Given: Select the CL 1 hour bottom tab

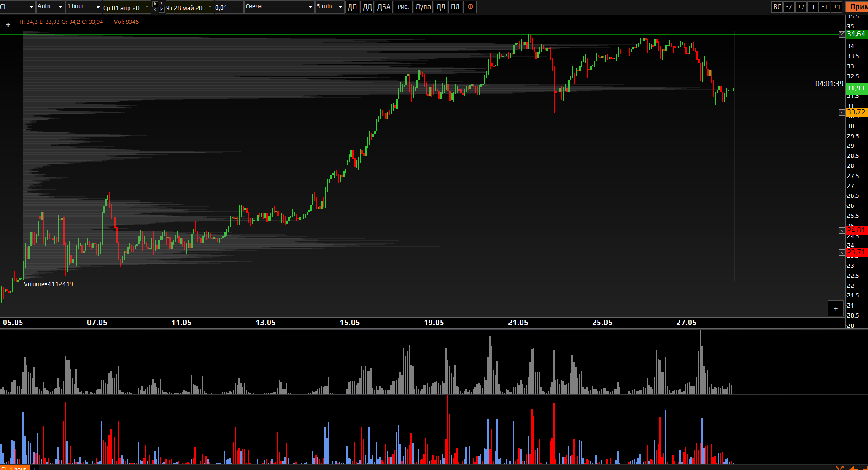Looking at the screenshot, I should pyautogui.click(x=15, y=468).
